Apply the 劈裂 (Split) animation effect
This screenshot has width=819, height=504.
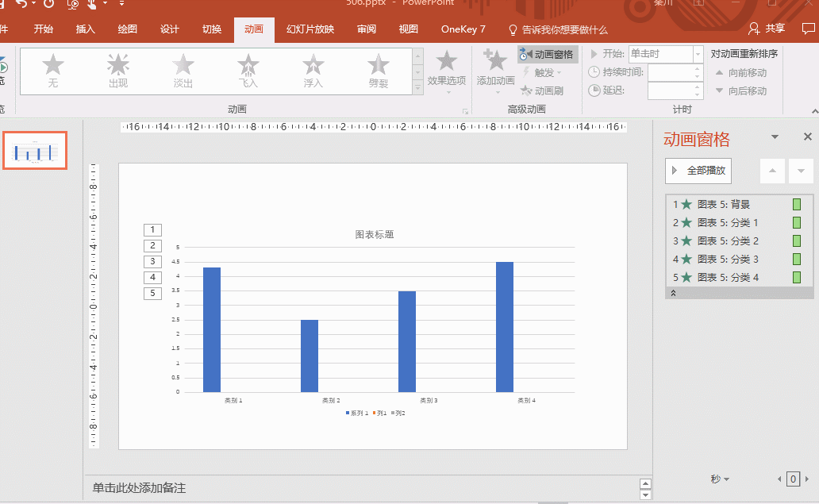tap(379, 70)
